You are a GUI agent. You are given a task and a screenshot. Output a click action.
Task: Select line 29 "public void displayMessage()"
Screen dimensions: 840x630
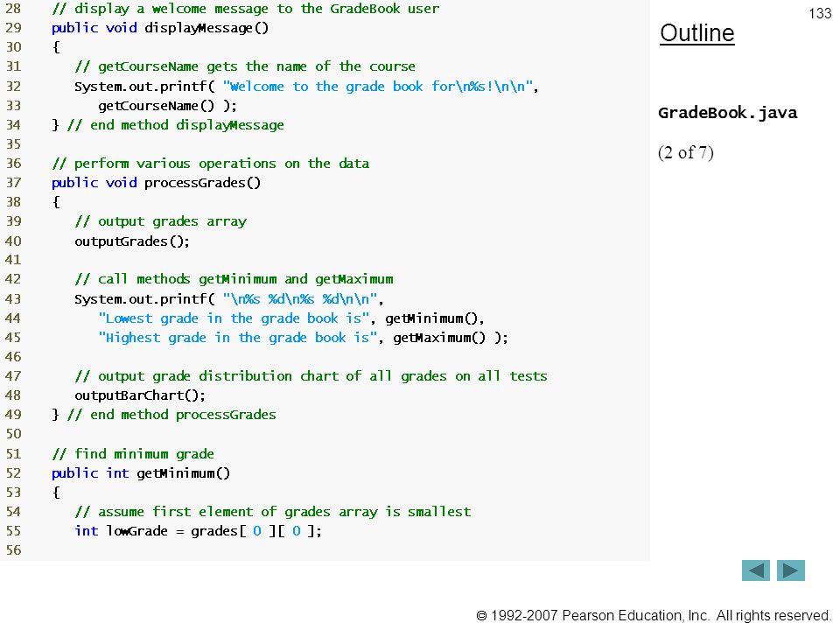[x=160, y=28]
